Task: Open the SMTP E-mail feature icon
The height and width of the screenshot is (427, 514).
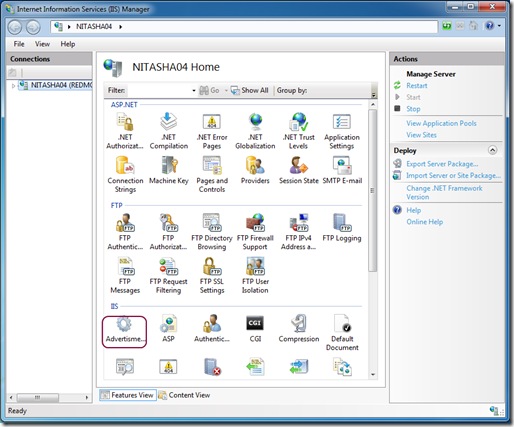Action: pyautogui.click(x=342, y=170)
